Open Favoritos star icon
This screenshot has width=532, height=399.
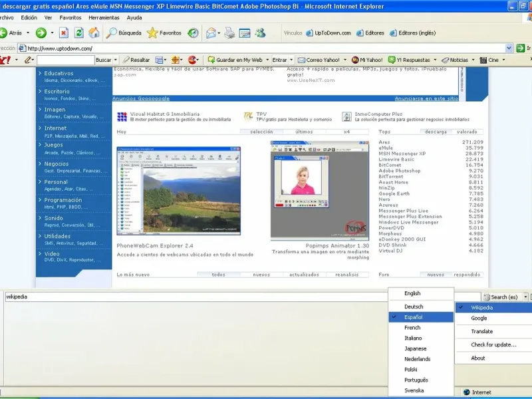164,33
